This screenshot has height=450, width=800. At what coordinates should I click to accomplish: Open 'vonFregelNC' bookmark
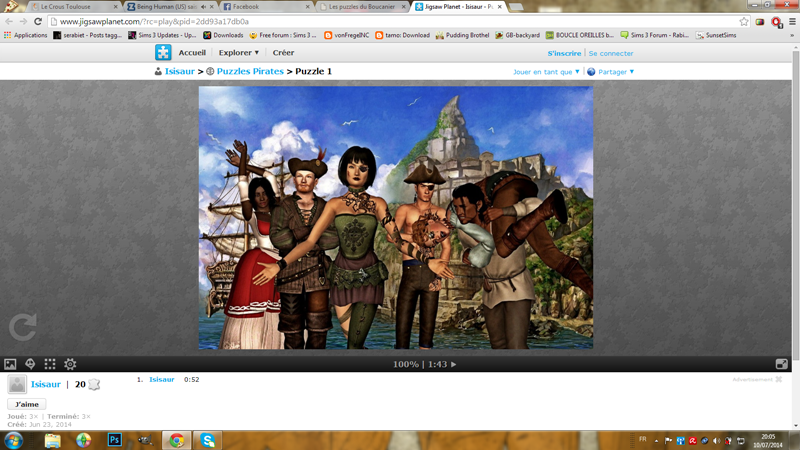tap(346, 35)
